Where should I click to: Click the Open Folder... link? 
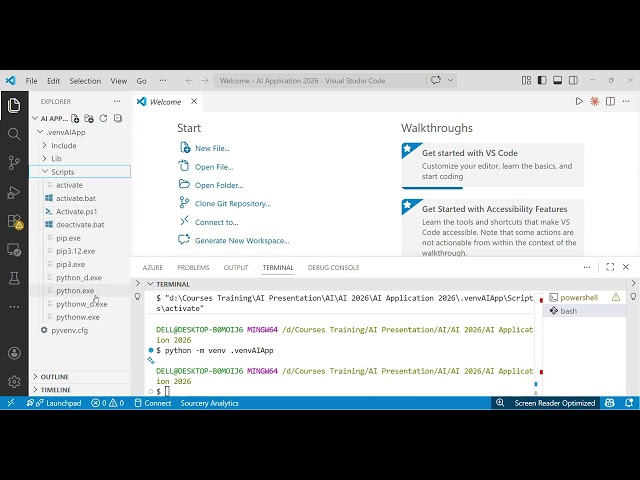219,185
